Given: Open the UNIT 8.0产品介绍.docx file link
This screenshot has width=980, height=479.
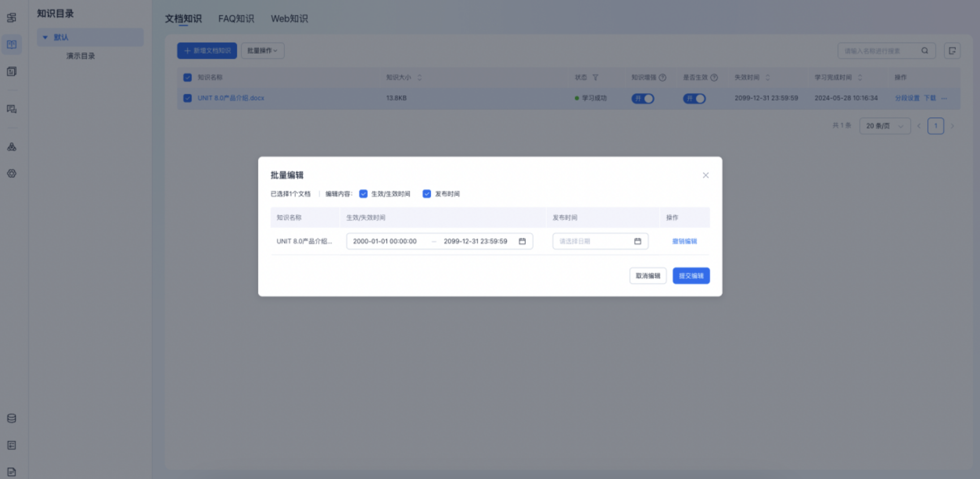Looking at the screenshot, I should pos(231,98).
